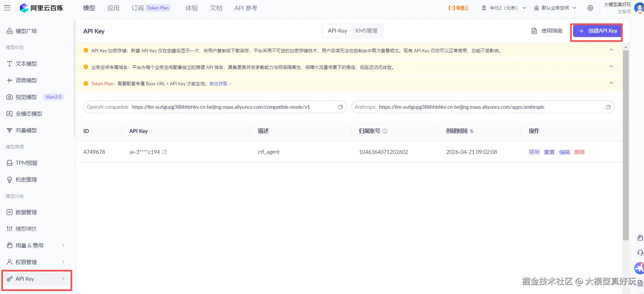
Task: Click the page vertical scrollbar
Action: click(626, 145)
